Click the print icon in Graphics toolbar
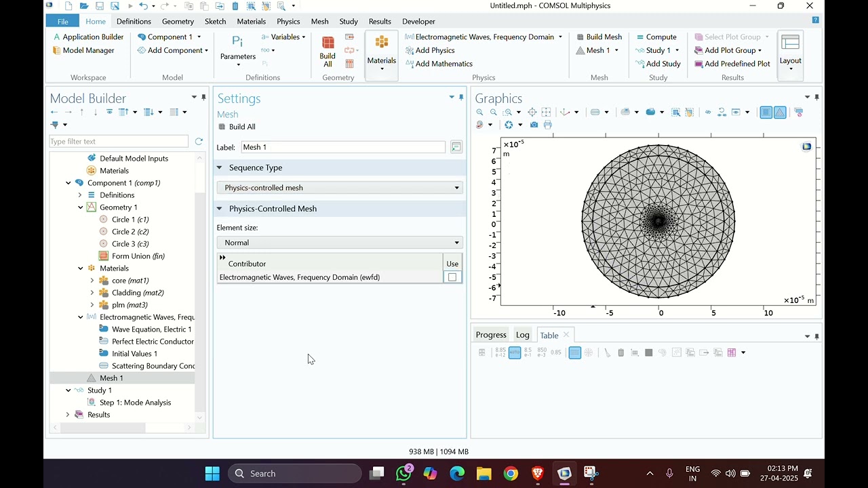This screenshot has height=488, width=868. click(x=548, y=125)
